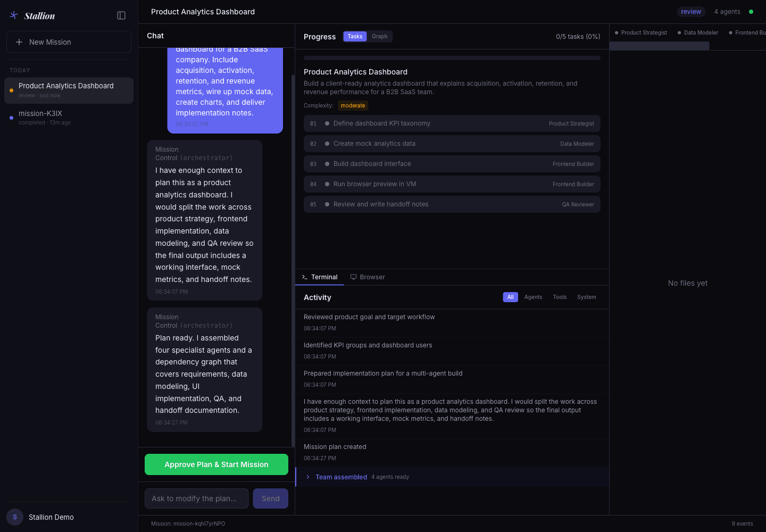Click status dot of Build dashboard interface

327,164
